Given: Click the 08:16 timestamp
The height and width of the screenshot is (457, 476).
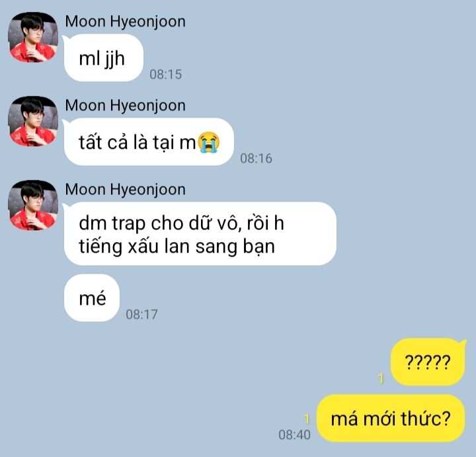Looking at the screenshot, I should [257, 159].
